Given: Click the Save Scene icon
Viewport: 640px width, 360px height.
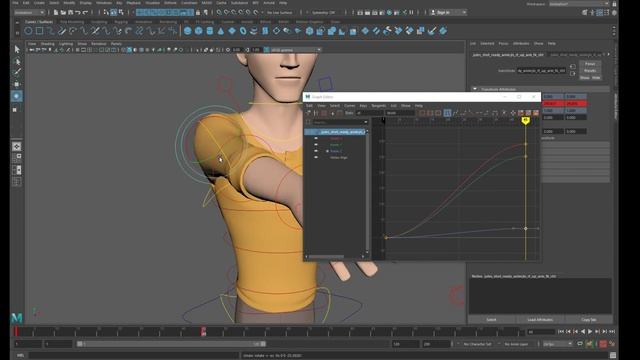Looking at the screenshot, I should 70,13.
